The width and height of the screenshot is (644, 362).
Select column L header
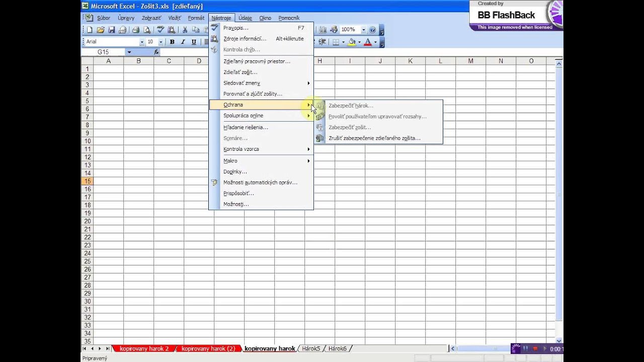click(x=440, y=61)
